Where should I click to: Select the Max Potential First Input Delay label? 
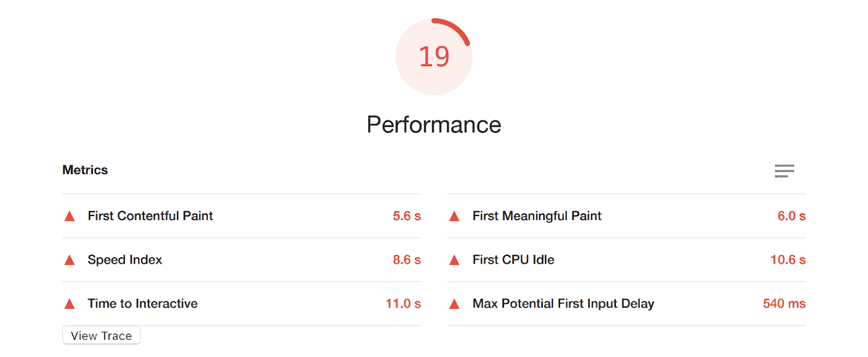tap(563, 304)
